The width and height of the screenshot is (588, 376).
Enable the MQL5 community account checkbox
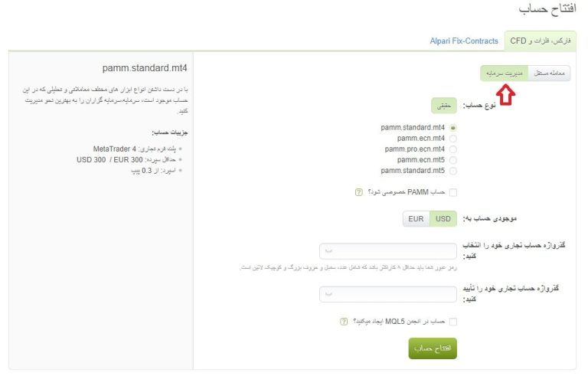coord(453,322)
